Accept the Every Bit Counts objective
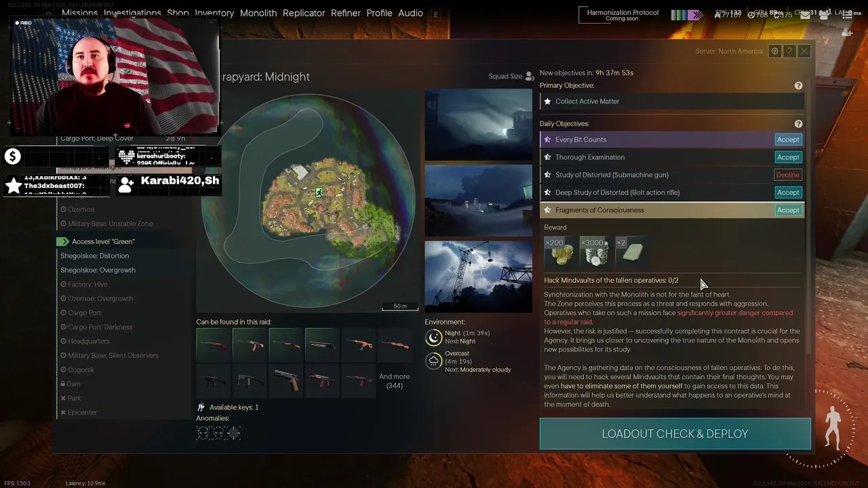 (x=788, y=140)
